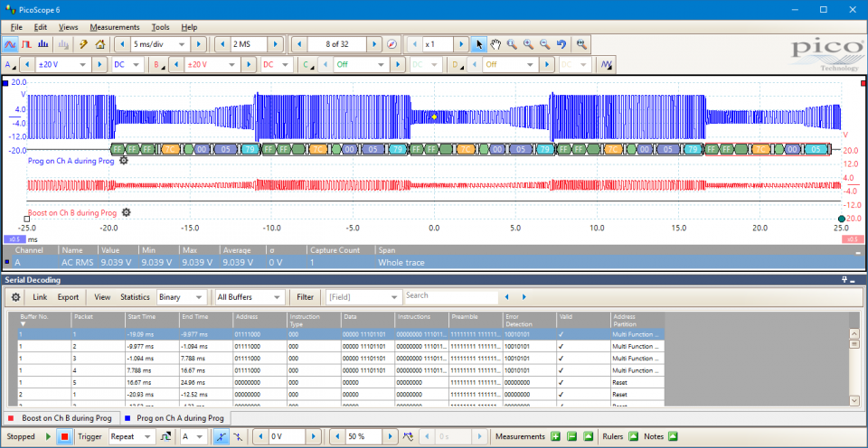
Task: Select rising edge trigger icon
Action: click(221, 436)
